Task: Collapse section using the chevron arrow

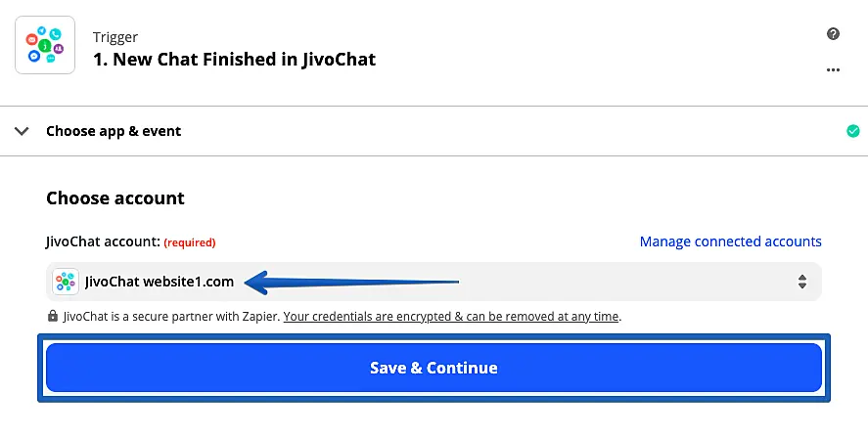Action: (22, 131)
